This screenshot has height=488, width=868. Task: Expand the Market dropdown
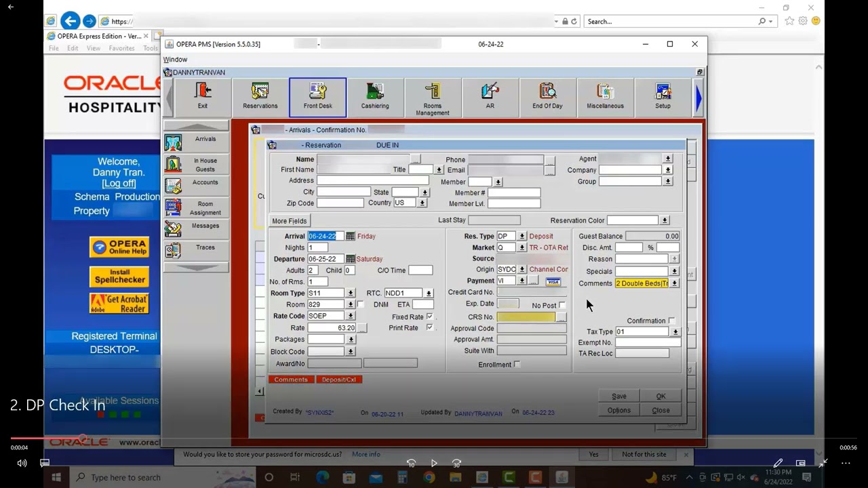(521, 248)
